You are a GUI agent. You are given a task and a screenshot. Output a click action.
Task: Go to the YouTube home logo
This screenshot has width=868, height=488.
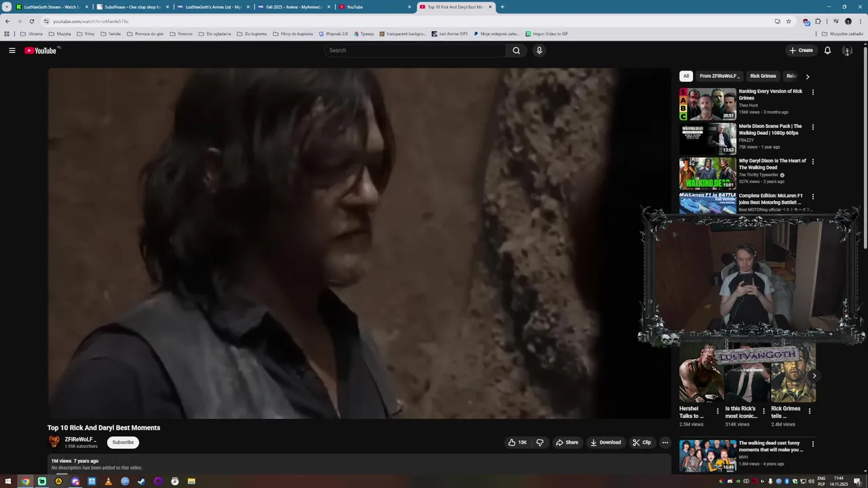tap(41, 51)
